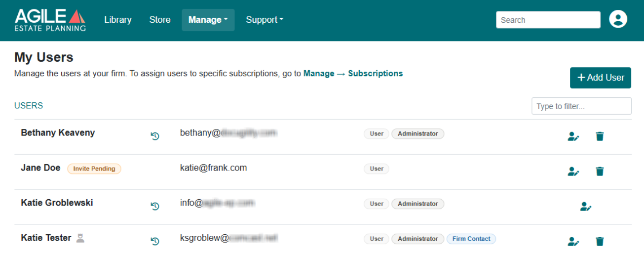The width and height of the screenshot is (644, 257).
Task: Go to the Library page
Action: click(x=118, y=20)
